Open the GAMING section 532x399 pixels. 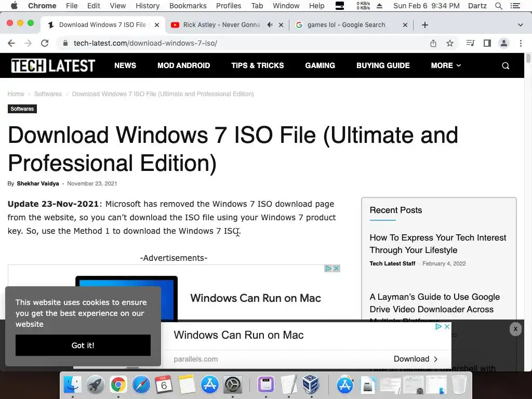coord(320,65)
